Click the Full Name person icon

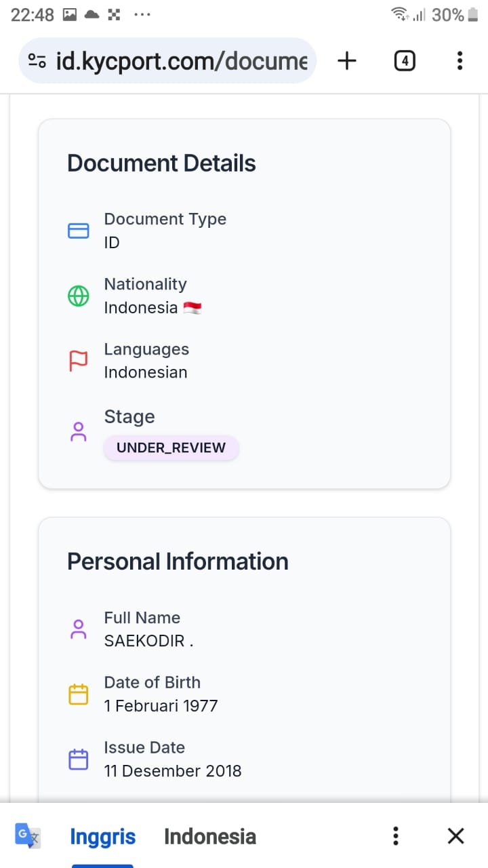point(79,629)
